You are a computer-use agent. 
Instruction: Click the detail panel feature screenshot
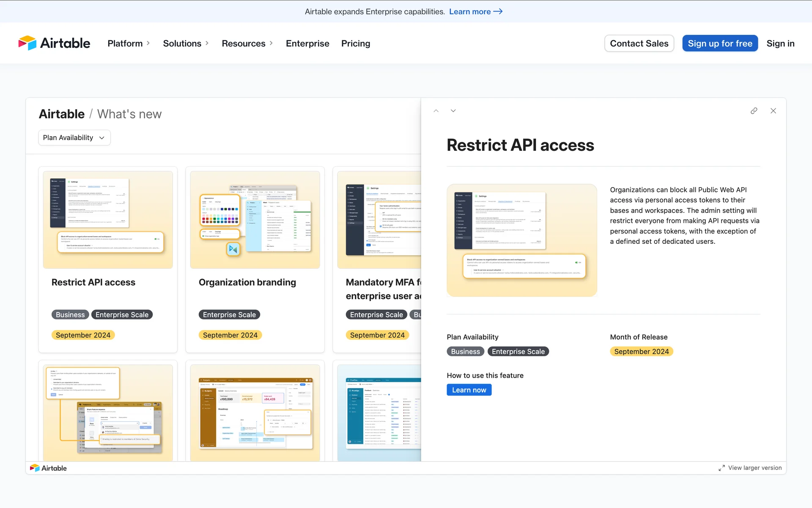(521, 240)
